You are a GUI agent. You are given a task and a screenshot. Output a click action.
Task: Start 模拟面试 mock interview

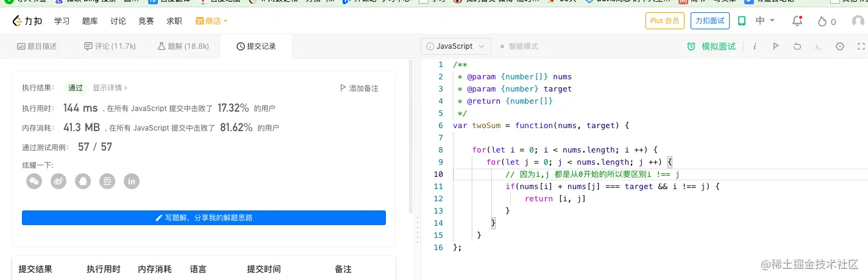pos(711,46)
